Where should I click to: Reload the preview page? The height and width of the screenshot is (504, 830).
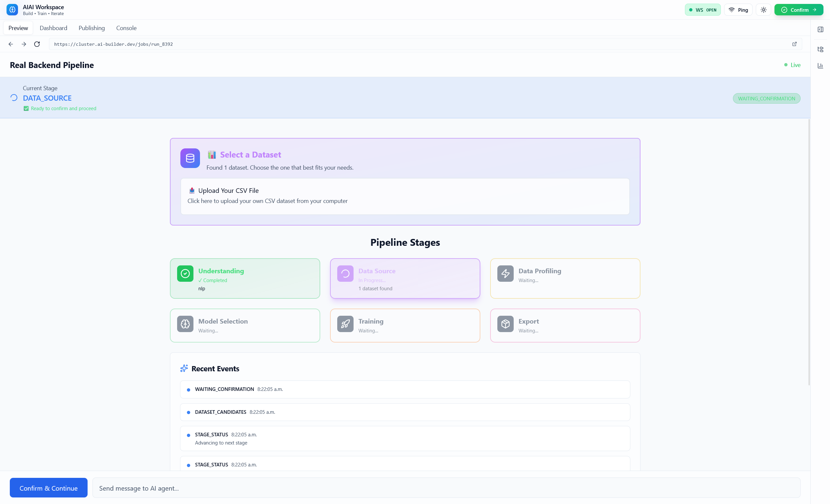pyautogui.click(x=37, y=44)
